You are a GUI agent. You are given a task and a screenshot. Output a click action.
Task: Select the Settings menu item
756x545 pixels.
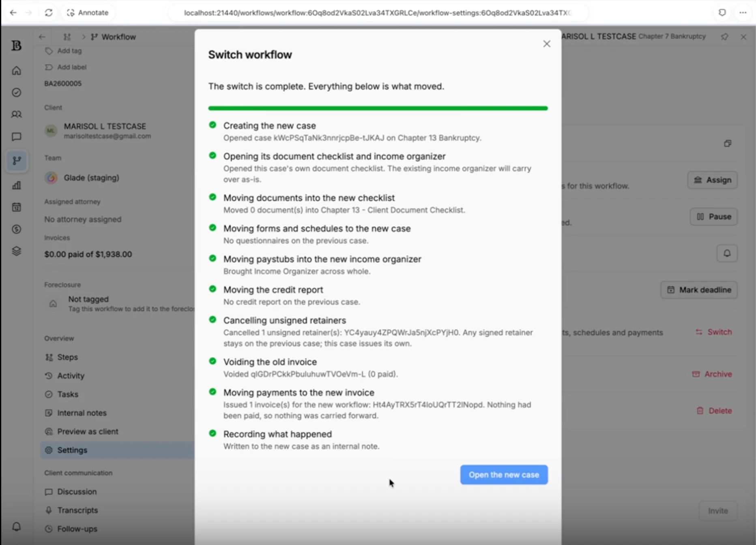117,450
